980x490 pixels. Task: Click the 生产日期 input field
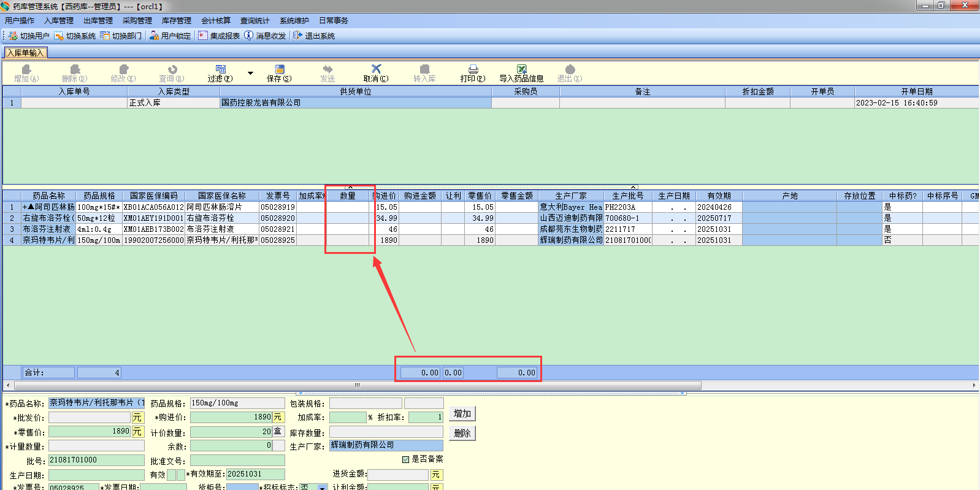[x=97, y=475]
